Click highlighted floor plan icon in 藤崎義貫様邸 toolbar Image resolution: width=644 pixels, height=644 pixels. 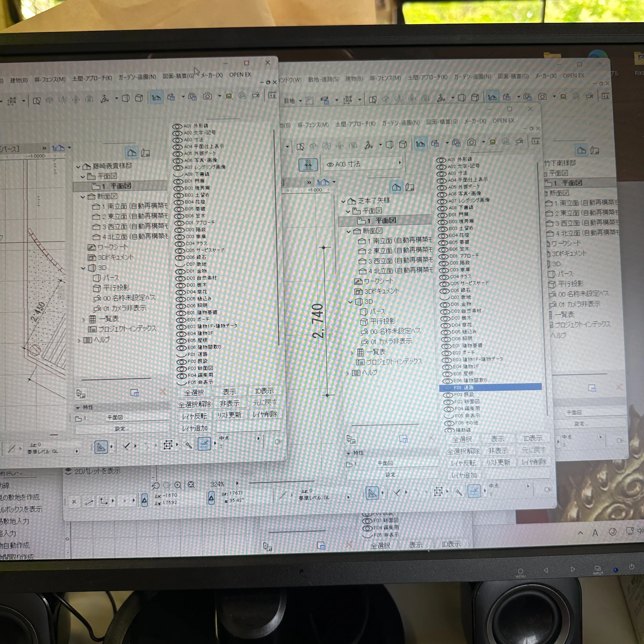[x=156, y=97]
